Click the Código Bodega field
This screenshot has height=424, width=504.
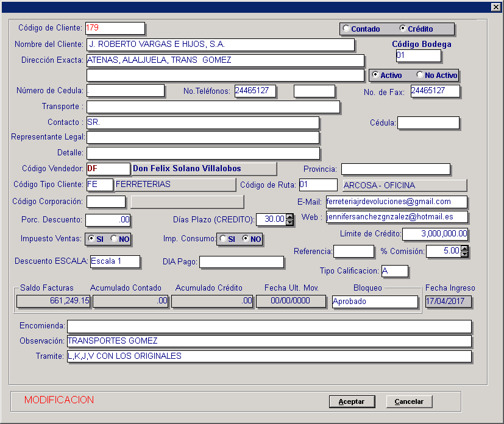419,56
